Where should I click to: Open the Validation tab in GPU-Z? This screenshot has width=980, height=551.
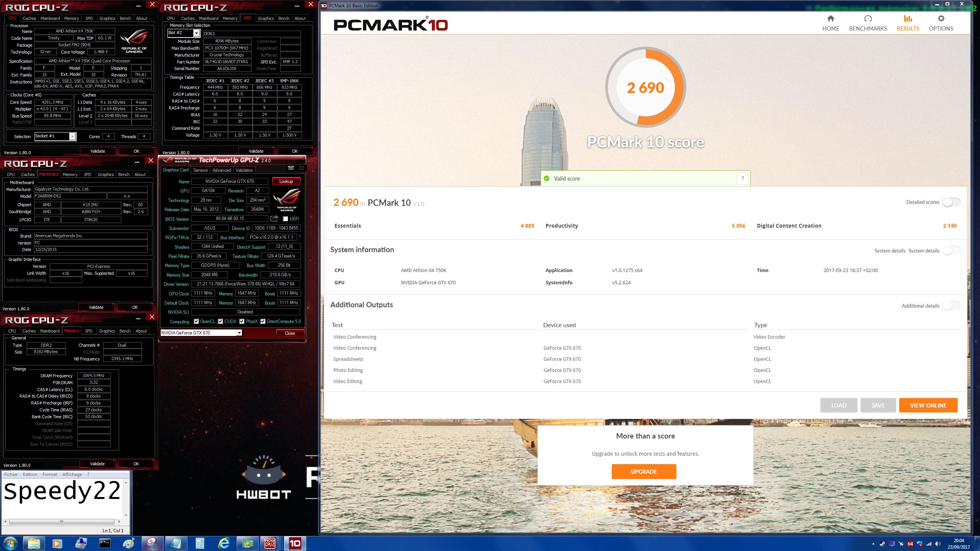coord(244,170)
